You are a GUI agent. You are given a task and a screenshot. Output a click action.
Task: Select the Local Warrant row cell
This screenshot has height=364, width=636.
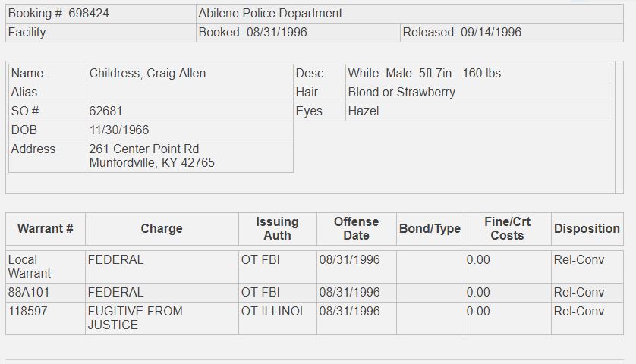coord(46,267)
